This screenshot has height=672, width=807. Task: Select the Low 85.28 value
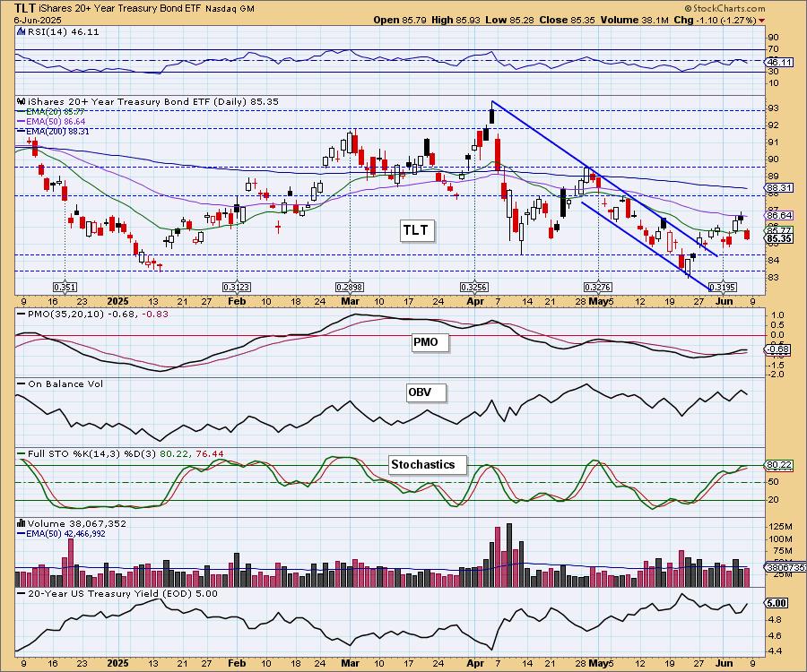click(x=509, y=20)
